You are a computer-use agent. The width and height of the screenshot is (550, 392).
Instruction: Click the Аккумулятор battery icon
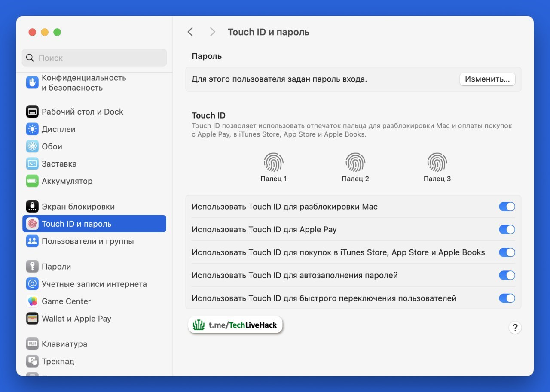[32, 181]
